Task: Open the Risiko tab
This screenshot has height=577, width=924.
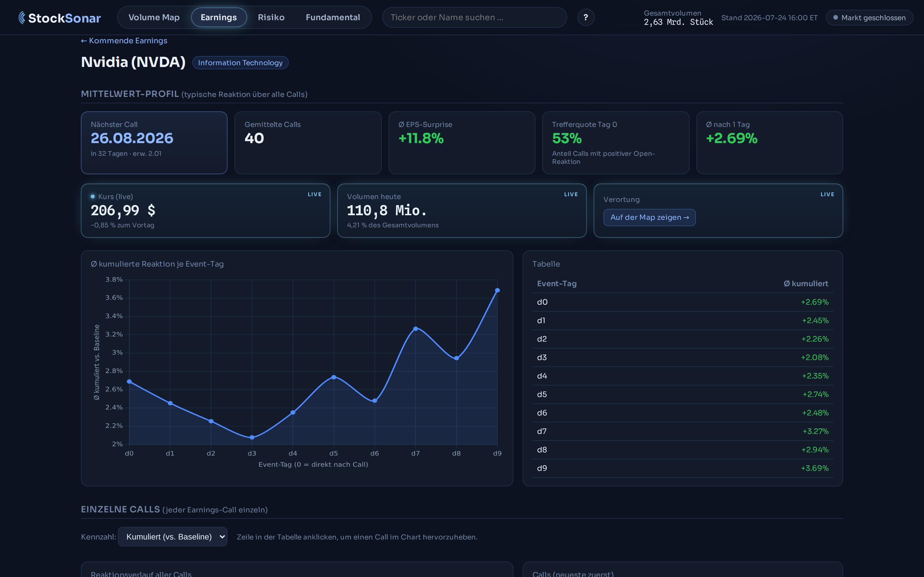Action: [x=271, y=18]
